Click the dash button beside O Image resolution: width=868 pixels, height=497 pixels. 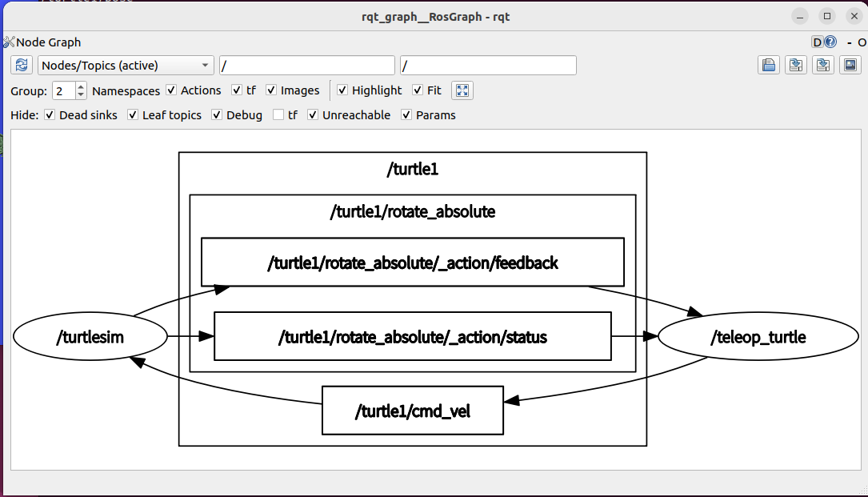coord(849,42)
